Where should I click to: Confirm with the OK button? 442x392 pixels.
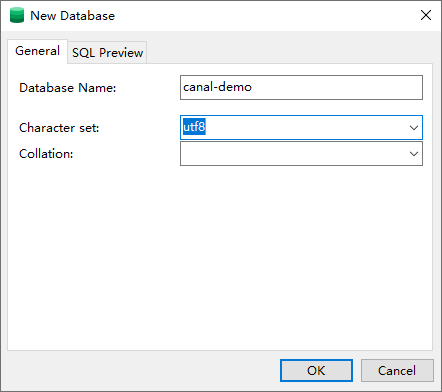(316, 370)
